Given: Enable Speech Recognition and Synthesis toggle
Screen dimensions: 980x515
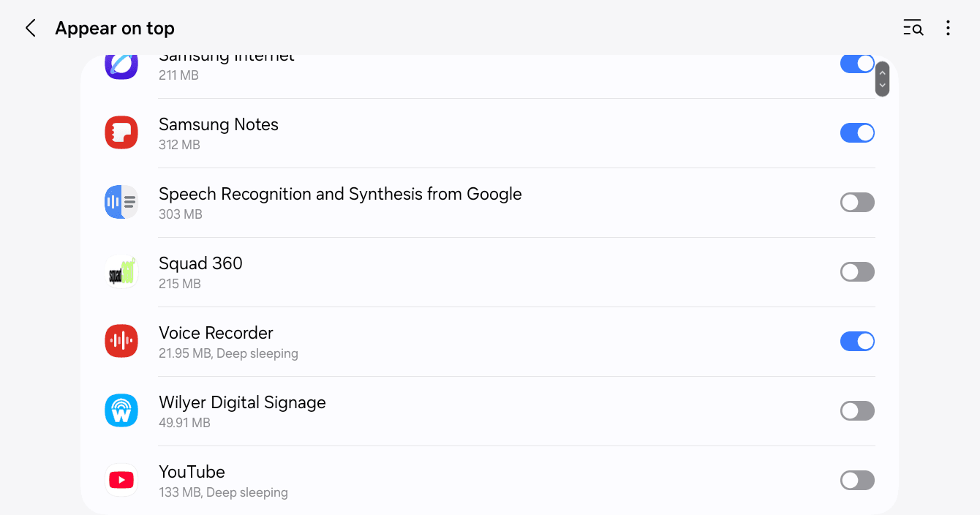Looking at the screenshot, I should pos(857,202).
